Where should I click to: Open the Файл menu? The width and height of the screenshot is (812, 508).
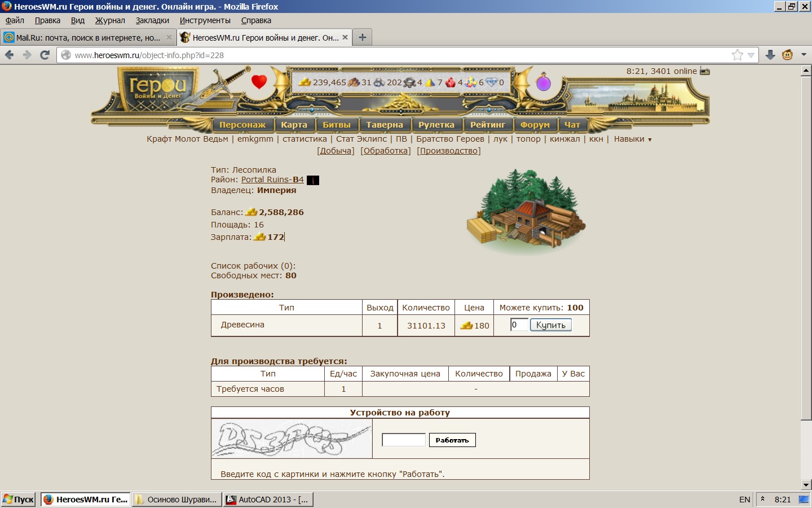15,20
